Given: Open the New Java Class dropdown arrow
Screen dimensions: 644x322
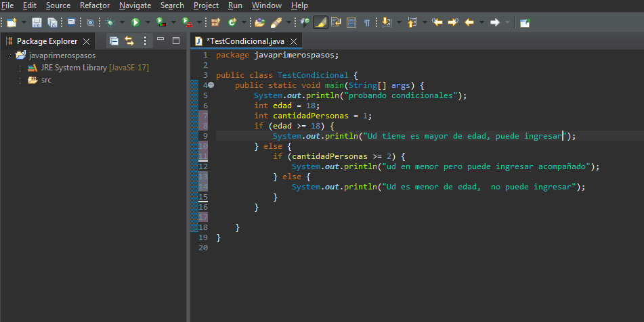Looking at the screenshot, I should click(244, 22).
